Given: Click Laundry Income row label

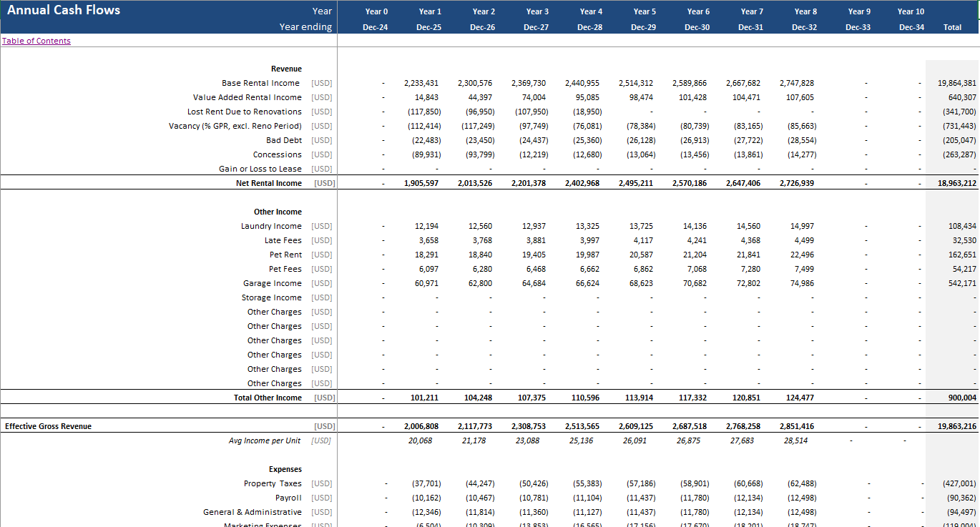Looking at the screenshot, I should 271,226.
